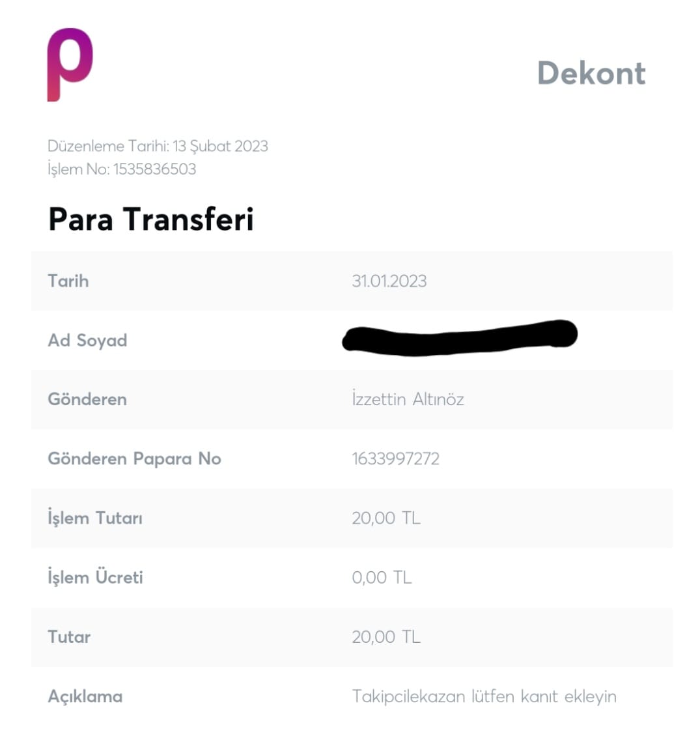Select the İşlem Tutarı amount 20,00 TL
The image size is (700, 736).
[385, 518]
